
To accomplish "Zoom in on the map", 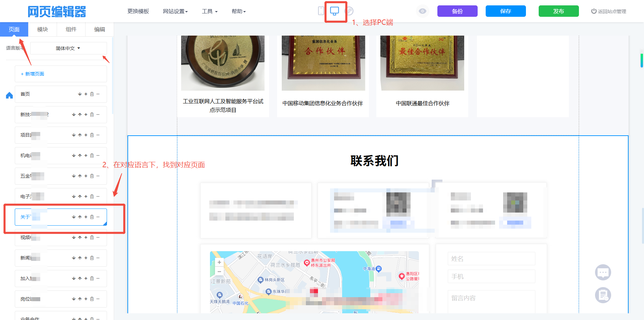I will coord(219,262).
